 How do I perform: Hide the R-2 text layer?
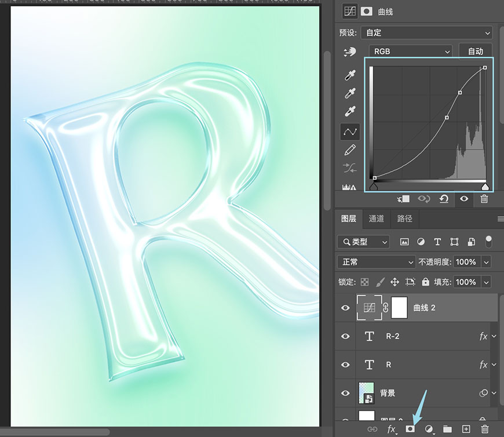coord(345,336)
